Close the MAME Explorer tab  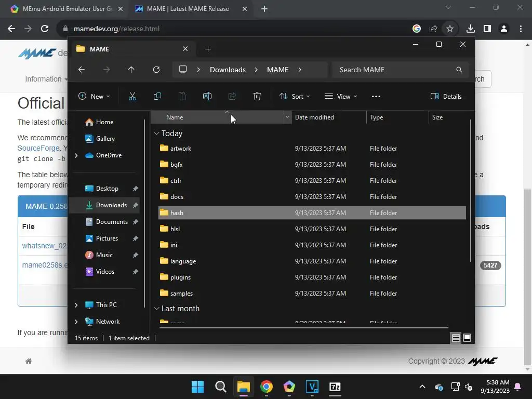pyautogui.click(x=185, y=49)
